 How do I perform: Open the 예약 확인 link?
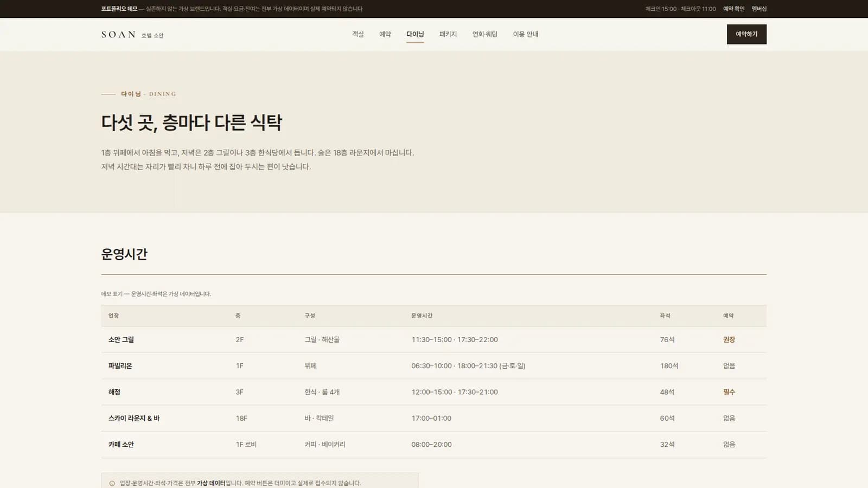pyautogui.click(x=733, y=9)
